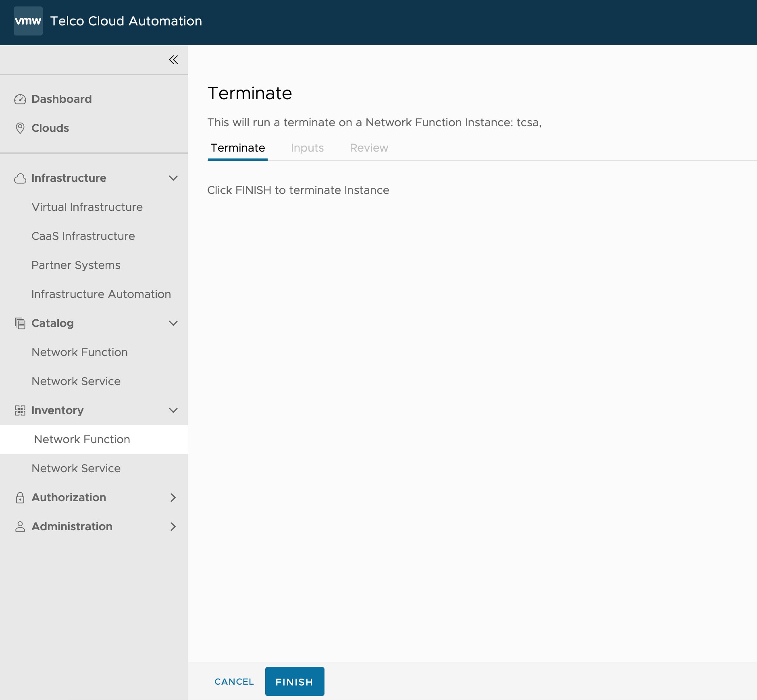Select the Terminate wizard tab

[x=238, y=148]
